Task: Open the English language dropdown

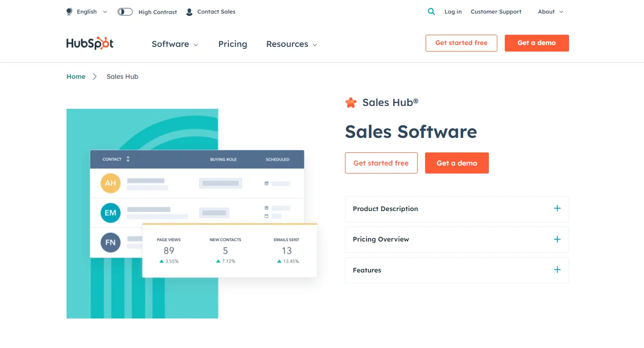Action: click(x=92, y=12)
